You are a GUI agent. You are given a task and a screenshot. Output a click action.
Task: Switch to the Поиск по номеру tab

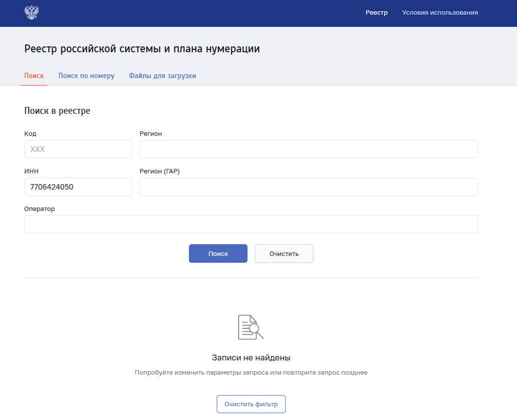(86, 76)
